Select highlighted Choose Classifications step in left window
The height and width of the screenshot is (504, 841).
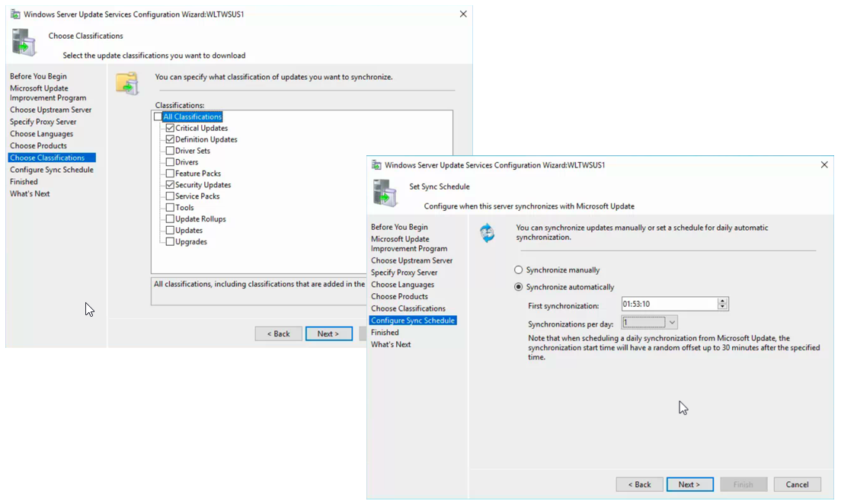click(x=52, y=158)
